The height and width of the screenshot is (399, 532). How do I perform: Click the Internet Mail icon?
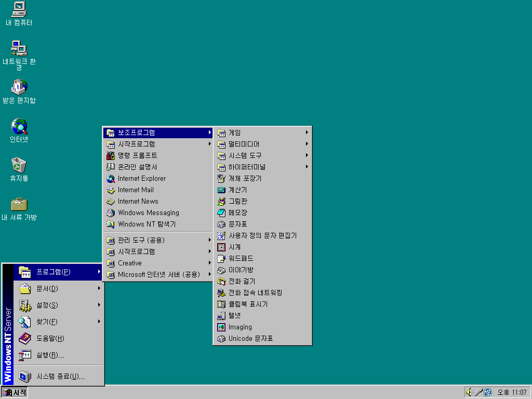click(111, 190)
